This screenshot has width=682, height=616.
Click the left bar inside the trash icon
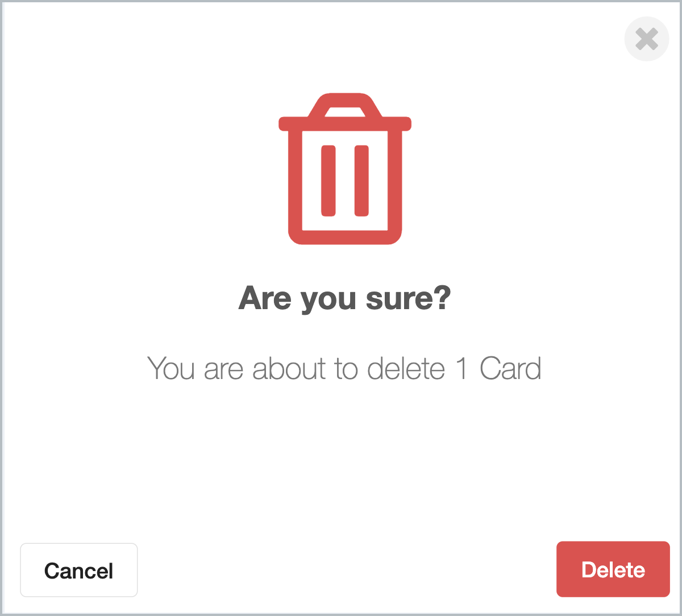tap(328, 181)
